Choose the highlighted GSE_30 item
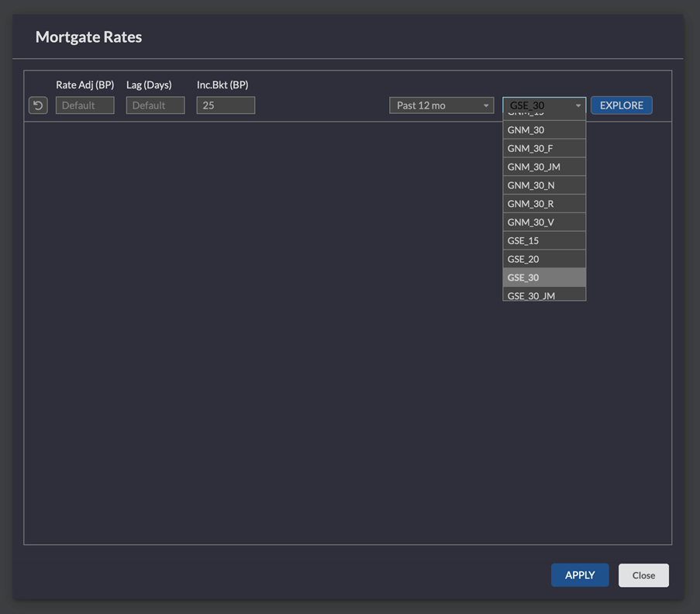This screenshot has width=700, height=614. coord(544,278)
